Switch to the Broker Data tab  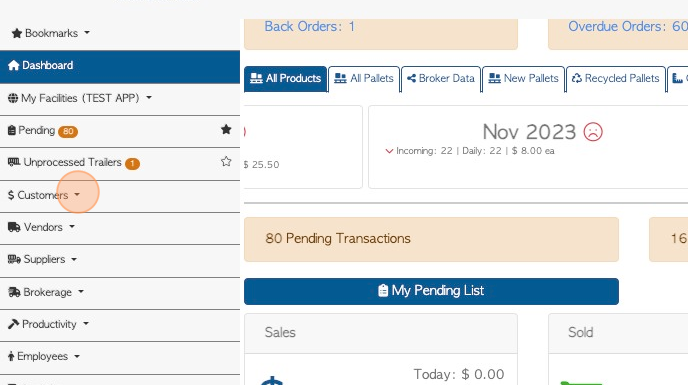click(441, 79)
